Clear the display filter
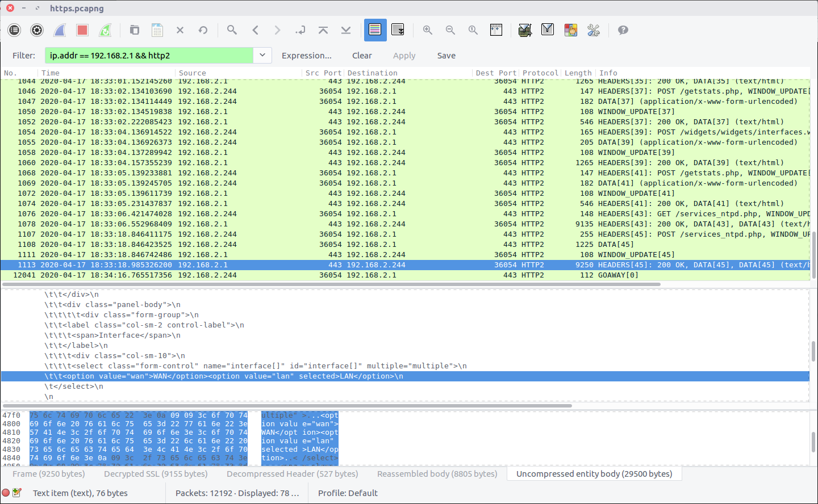The width and height of the screenshot is (818, 504). pyautogui.click(x=362, y=56)
